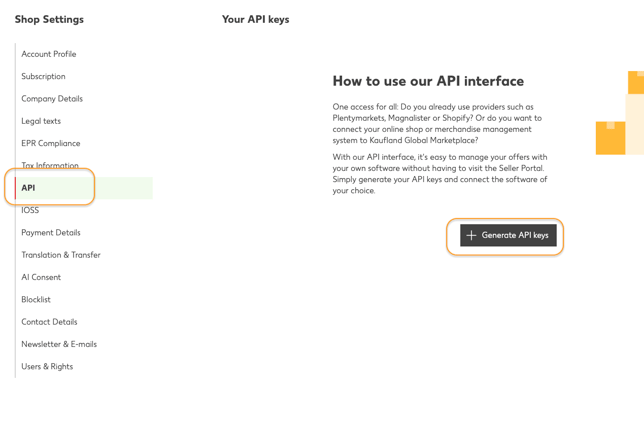644x421 pixels.
Task: Select Users & Rights in the sidebar
Action: 47,366
